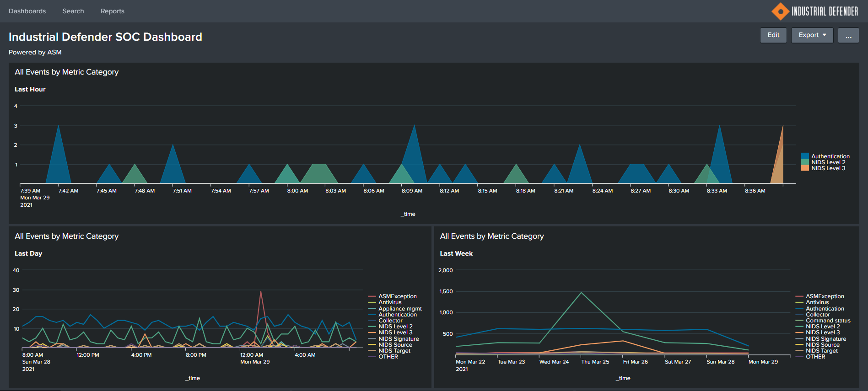Select ASMException legend in Last Day chart
Viewport: 868px width, 391px height.
(393, 296)
